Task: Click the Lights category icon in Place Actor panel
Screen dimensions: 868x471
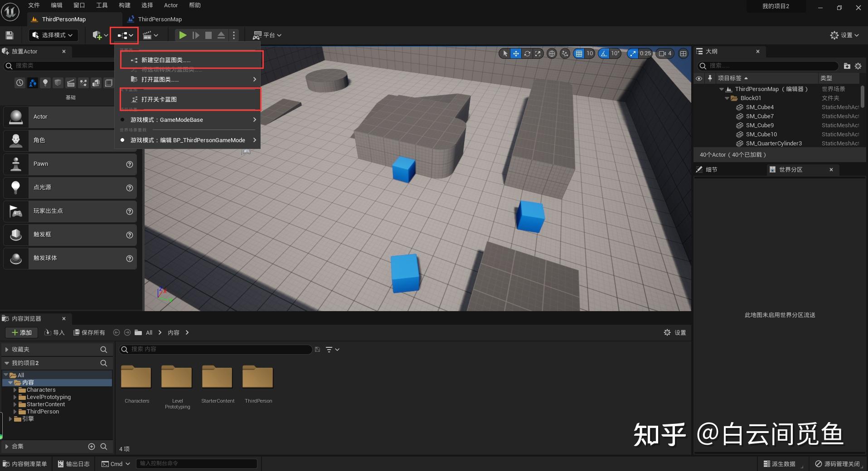Action: (x=45, y=83)
